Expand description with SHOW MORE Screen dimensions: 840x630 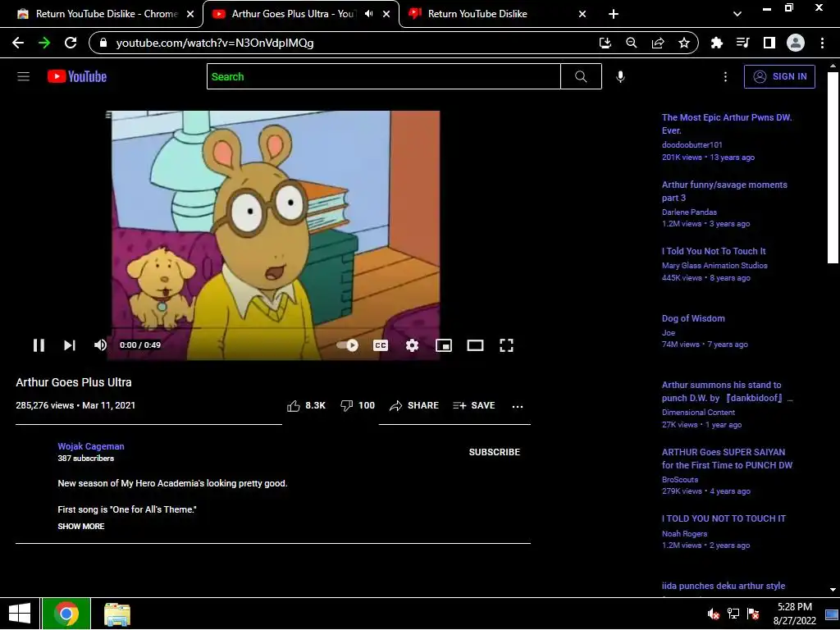81,526
